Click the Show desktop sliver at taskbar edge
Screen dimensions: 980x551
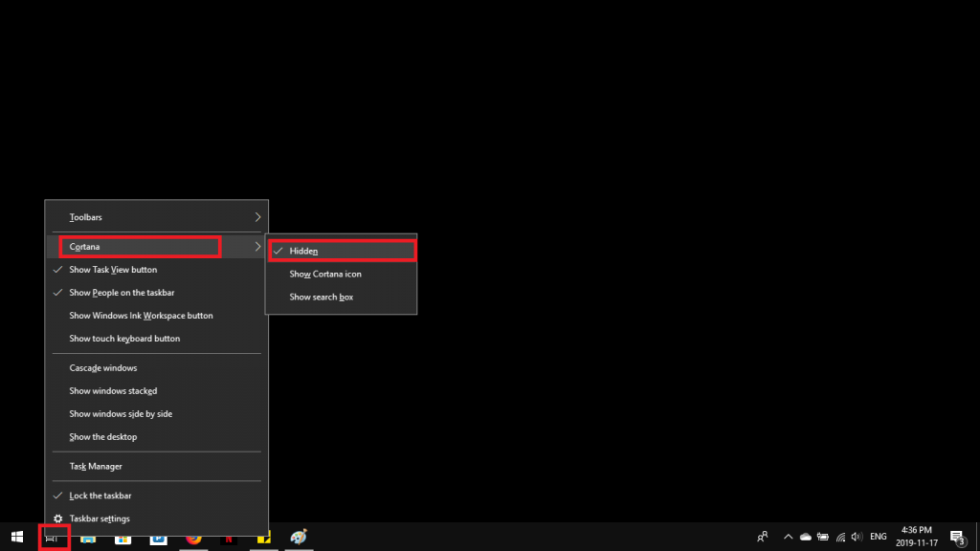(977, 538)
